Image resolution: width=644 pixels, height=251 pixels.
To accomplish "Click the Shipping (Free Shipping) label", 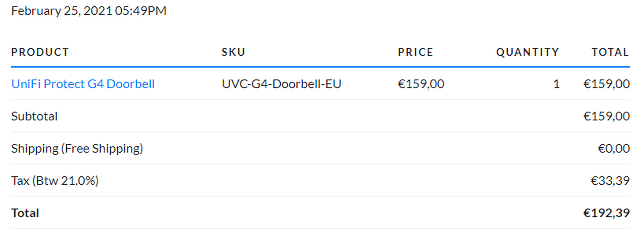I will click(x=77, y=148).
